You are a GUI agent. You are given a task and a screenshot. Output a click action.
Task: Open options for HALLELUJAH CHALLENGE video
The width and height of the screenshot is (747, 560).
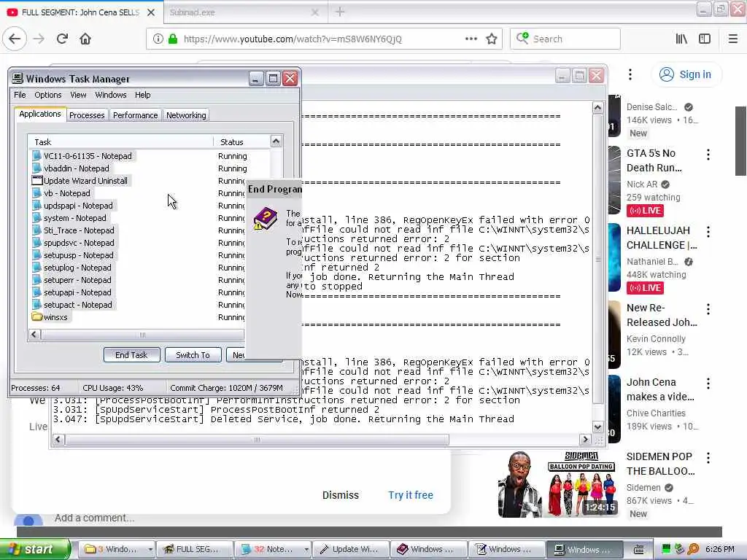click(x=708, y=232)
